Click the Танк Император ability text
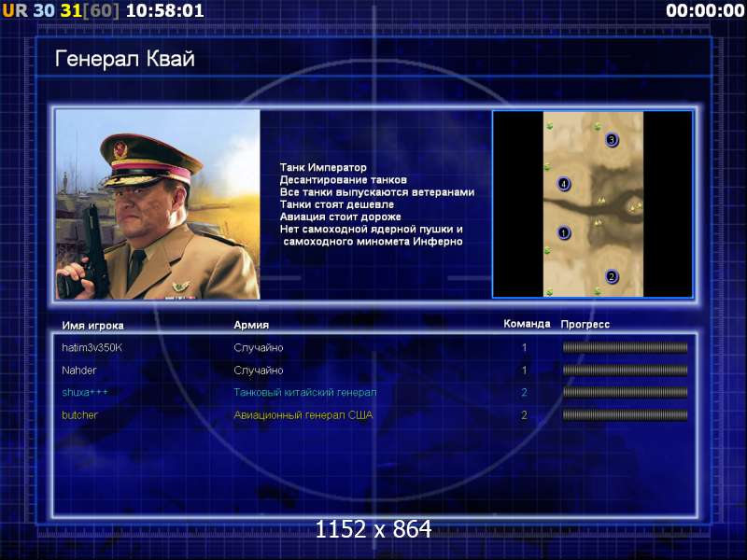The width and height of the screenshot is (747, 560). click(x=323, y=167)
